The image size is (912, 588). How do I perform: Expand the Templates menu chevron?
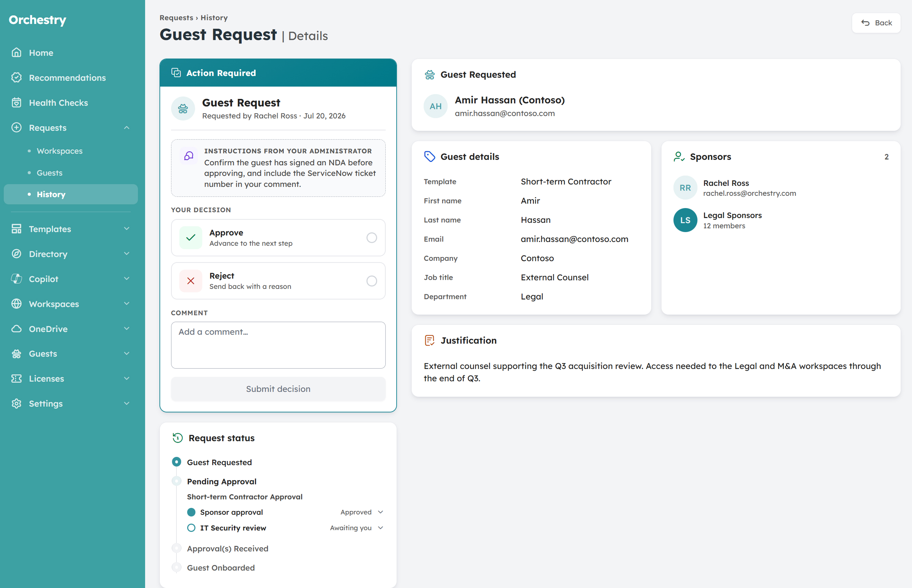[127, 229]
